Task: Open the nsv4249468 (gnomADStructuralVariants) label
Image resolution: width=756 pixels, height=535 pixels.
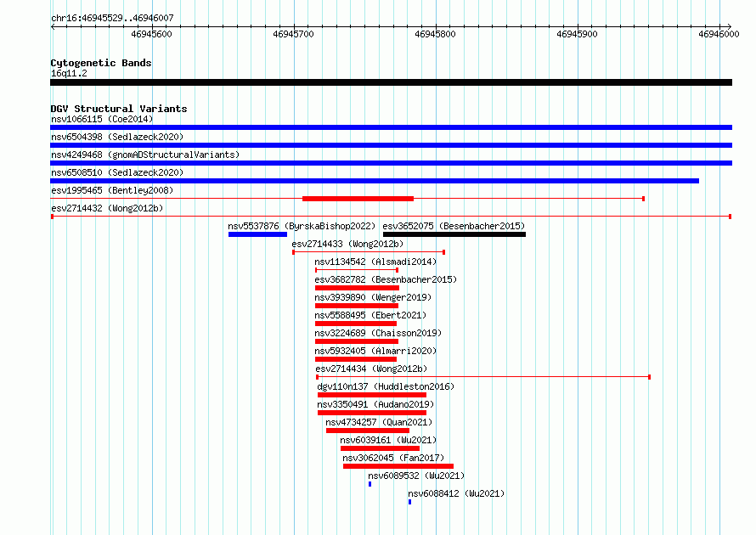Action: (145, 155)
